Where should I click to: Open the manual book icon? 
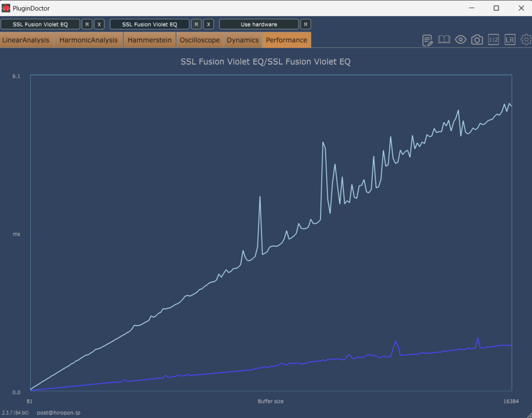(444, 39)
